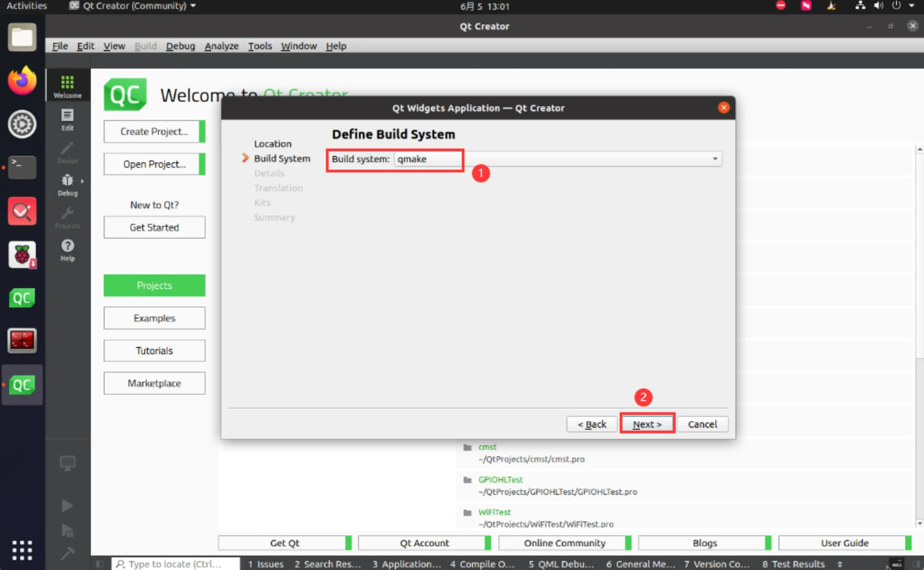Viewport: 924px width, 570px height.
Task: Open the Debug menu
Action: (180, 46)
